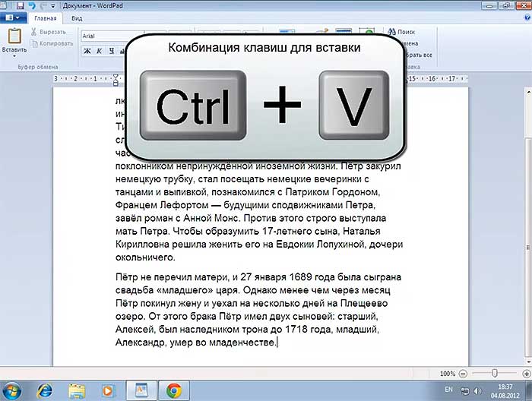The width and height of the screenshot is (532, 401).
Task: Click the 100% zoom level readout
Action: (448, 374)
